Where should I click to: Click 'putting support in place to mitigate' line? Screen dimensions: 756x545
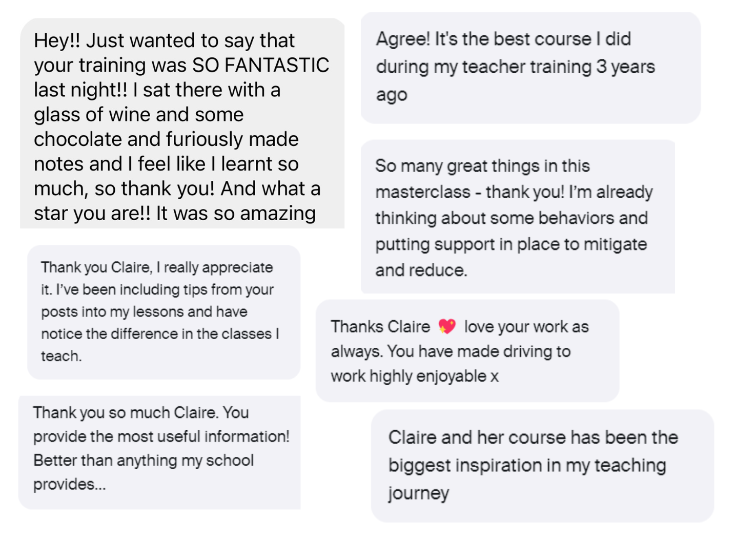[x=511, y=244]
